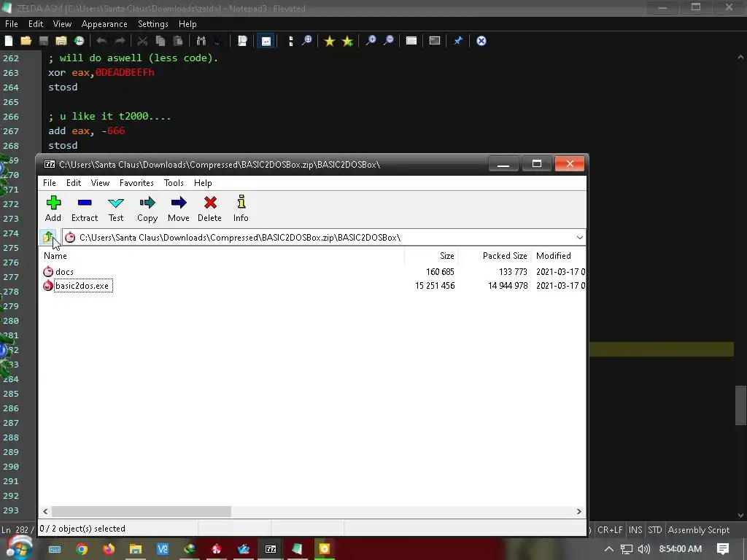Click Assembly Script lexer in status bar
The image size is (747, 560).
698,530
